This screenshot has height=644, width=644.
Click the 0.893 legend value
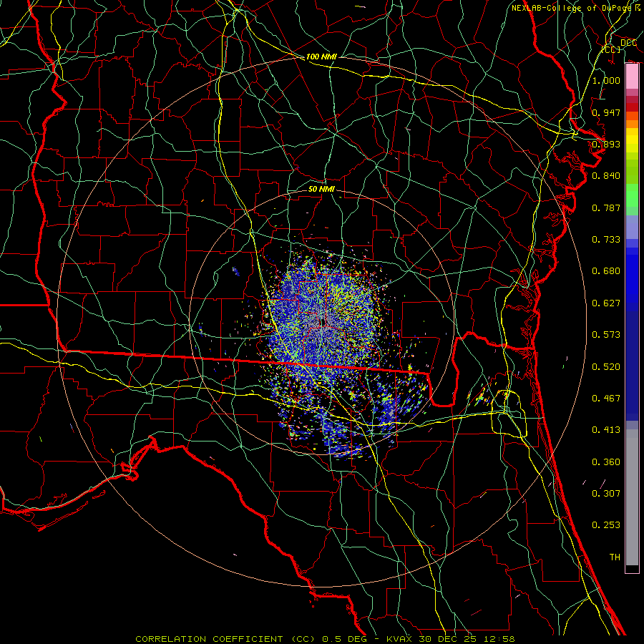[606, 144]
